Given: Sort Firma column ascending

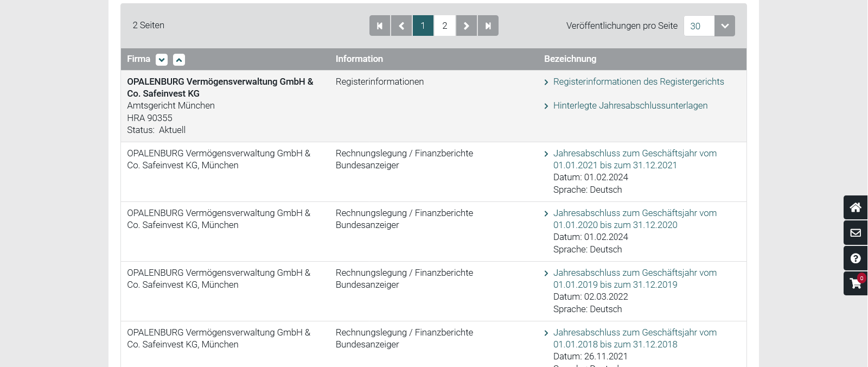Looking at the screenshot, I should 179,60.
